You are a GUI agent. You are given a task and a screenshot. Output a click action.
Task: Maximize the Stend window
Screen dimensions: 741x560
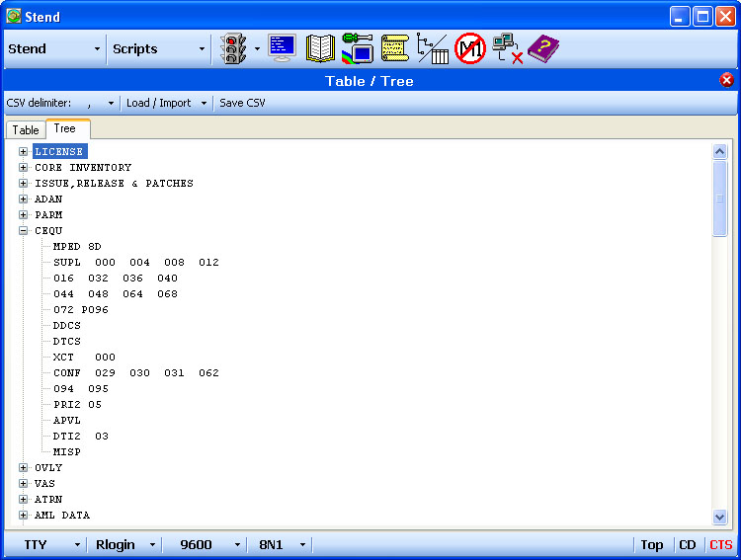click(702, 17)
